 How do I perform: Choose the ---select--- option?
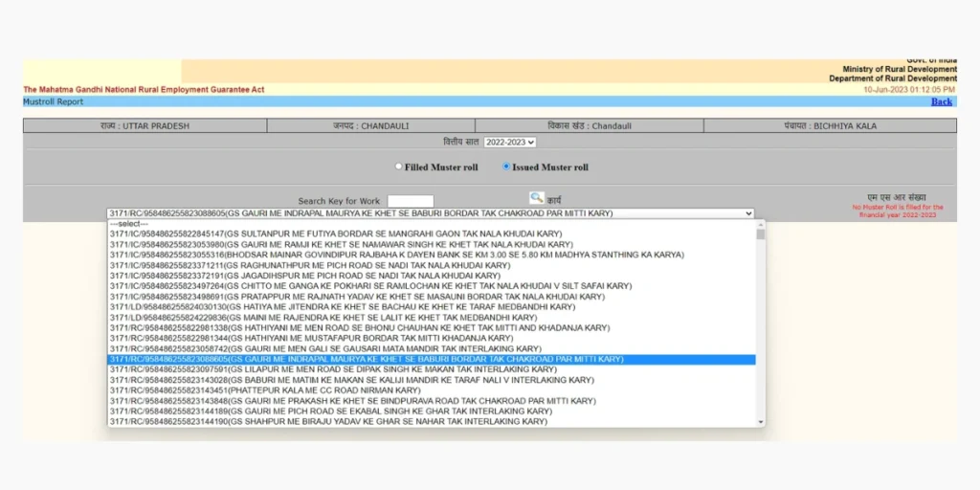[432, 224]
